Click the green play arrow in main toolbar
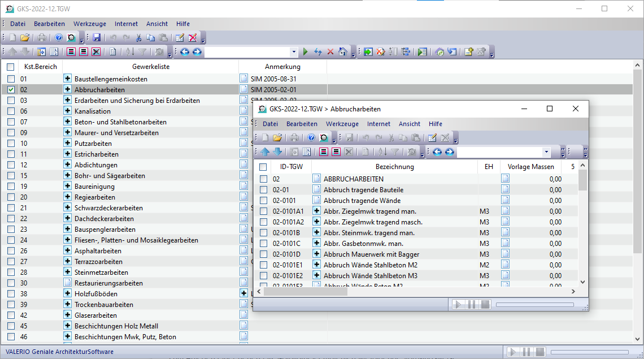The height and width of the screenshot is (359, 644). [x=305, y=52]
